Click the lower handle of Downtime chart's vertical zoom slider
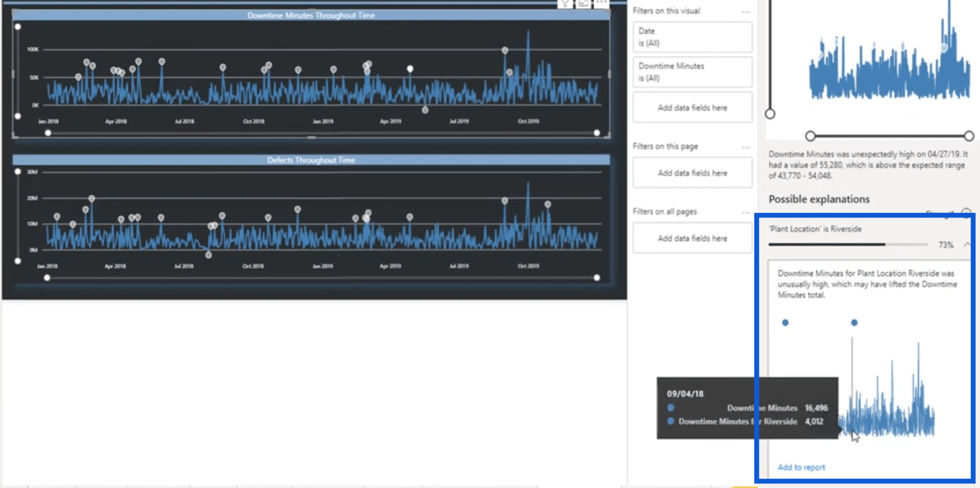 [18, 116]
